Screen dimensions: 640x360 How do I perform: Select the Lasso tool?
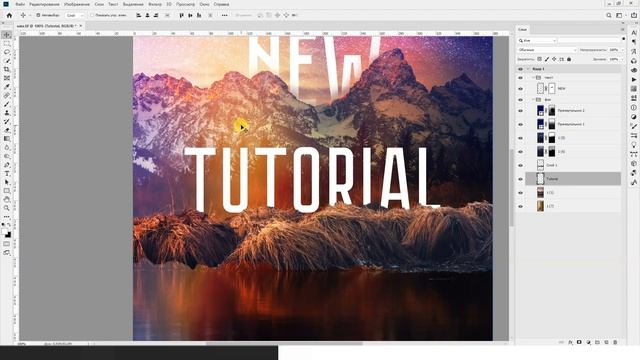tap(7, 52)
